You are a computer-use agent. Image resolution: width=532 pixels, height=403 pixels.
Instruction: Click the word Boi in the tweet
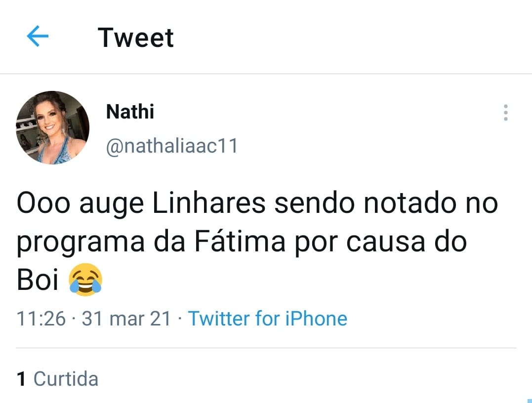38,281
